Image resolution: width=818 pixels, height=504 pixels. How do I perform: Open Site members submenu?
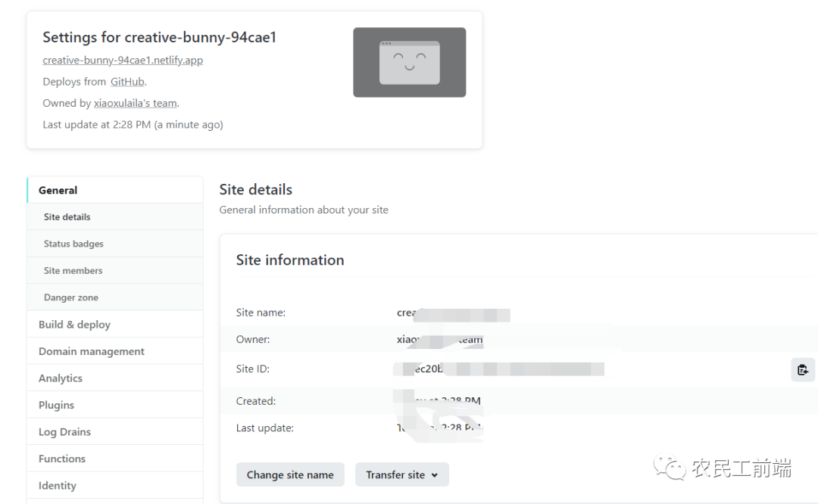coord(115,270)
